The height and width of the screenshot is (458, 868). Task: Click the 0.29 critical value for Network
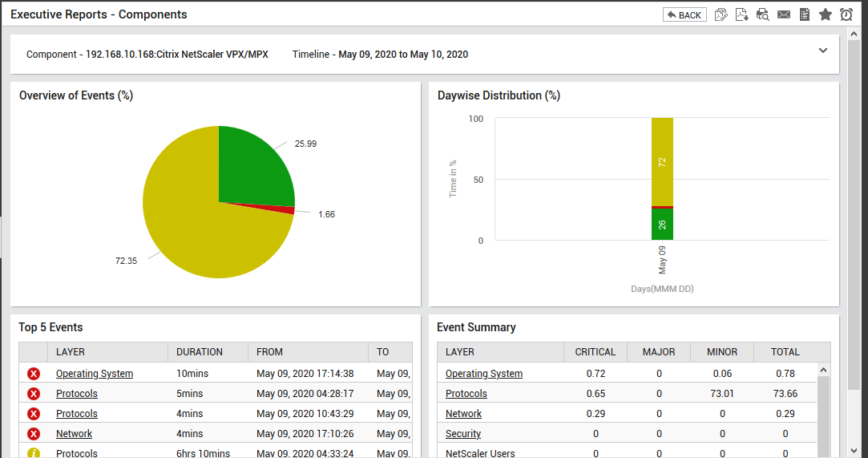click(x=595, y=414)
